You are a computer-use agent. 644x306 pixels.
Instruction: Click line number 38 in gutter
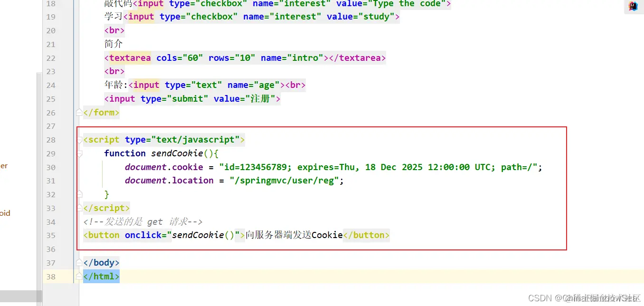tap(50, 277)
